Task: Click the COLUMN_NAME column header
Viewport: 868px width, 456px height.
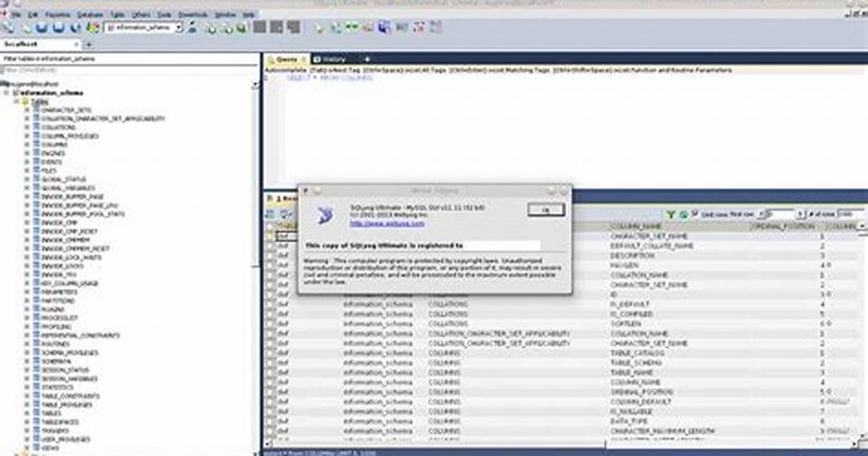Action: pos(679,226)
